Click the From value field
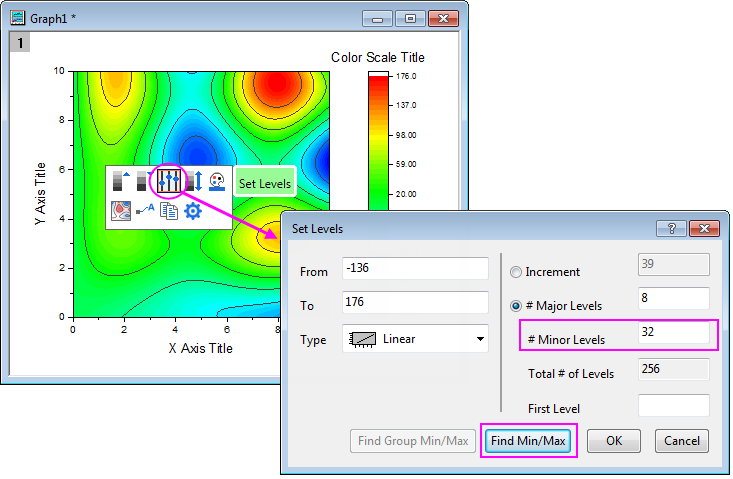This screenshot has height=479, width=733. [x=414, y=270]
